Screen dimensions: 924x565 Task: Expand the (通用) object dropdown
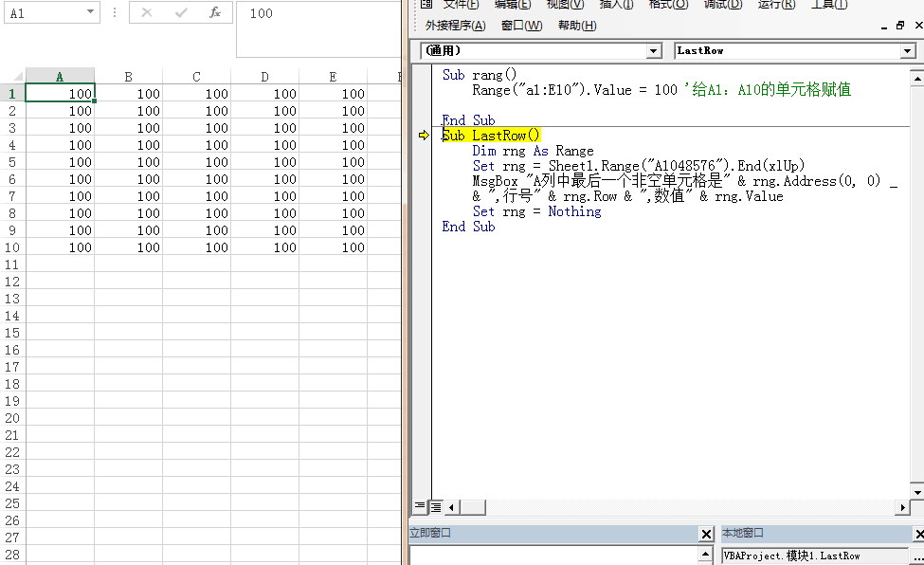click(653, 51)
